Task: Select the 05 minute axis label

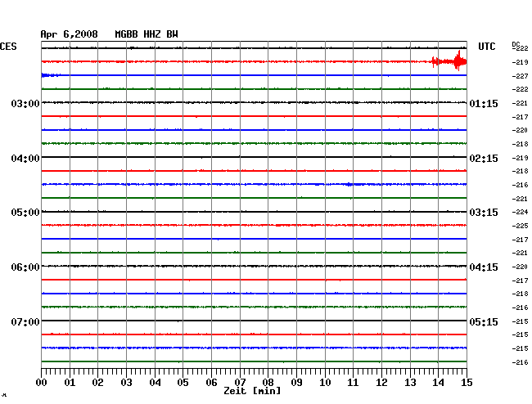Action: [x=183, y=382]
